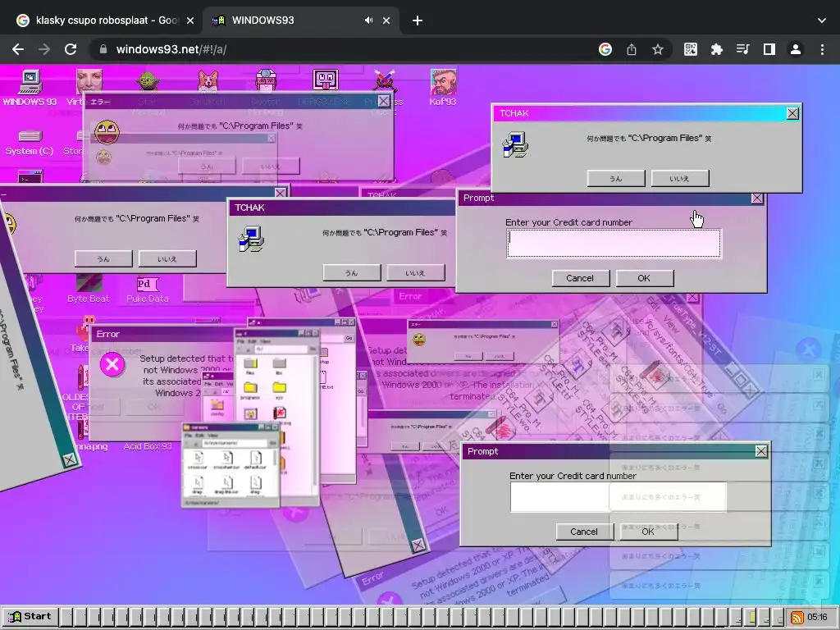Share this page from the address bar
Screen dimensions: 840x630
coord(632,49)
